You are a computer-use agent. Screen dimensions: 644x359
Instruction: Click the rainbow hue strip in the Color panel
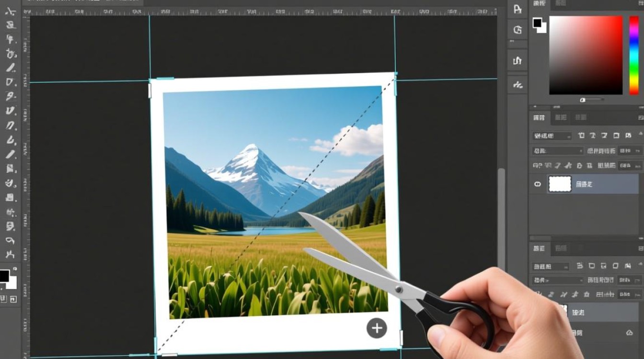click(633, 55)
